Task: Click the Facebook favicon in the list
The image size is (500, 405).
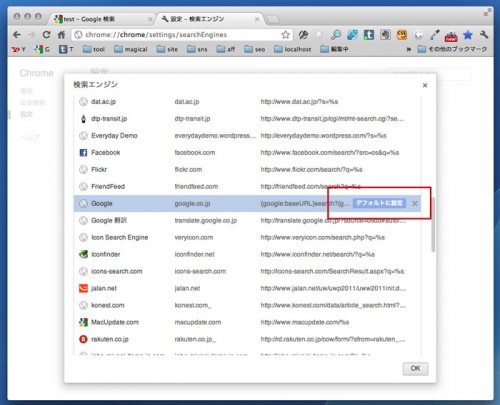Action: 83,153
